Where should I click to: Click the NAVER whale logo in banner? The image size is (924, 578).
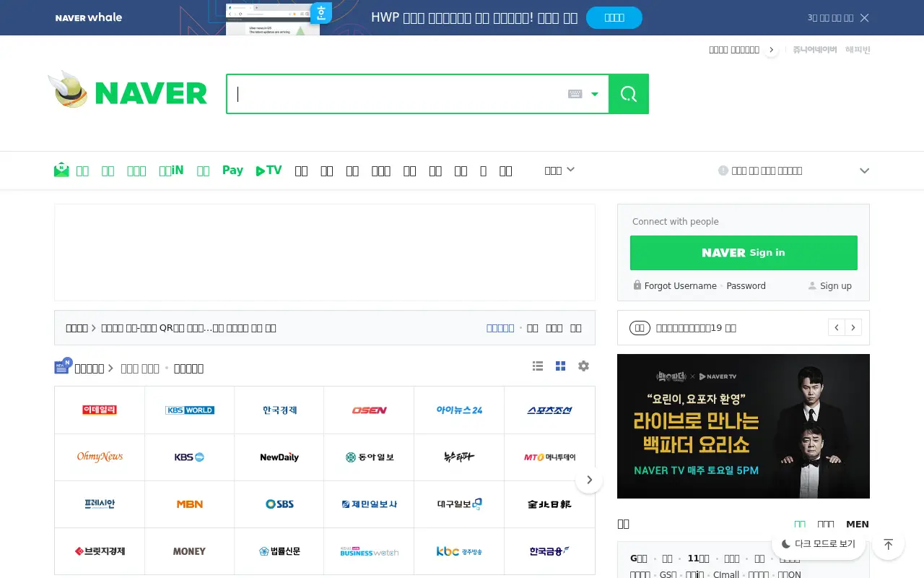click(89, 17)
